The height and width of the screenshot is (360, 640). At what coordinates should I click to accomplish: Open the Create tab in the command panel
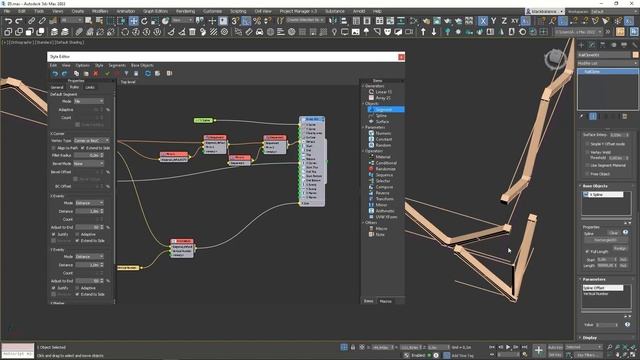pos(581,44)
